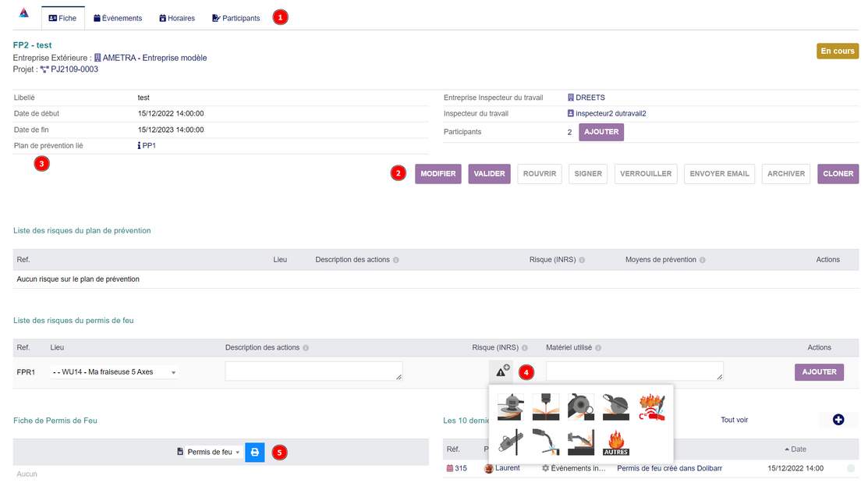Screen dimensions: 868x483
Task: Open project link PJ2109-0003
Action: pos(74,69)
